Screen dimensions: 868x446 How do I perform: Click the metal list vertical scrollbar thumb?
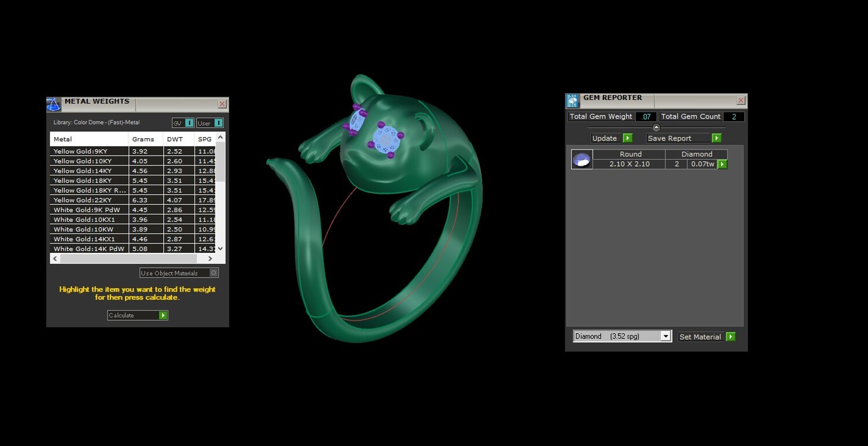220,163
